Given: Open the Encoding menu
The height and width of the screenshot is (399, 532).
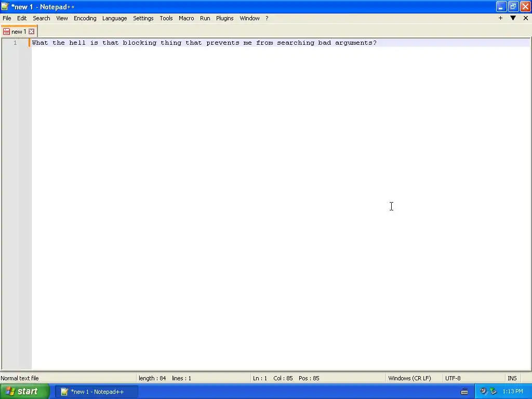Looking at the screenshot, I should coord(85,18).
